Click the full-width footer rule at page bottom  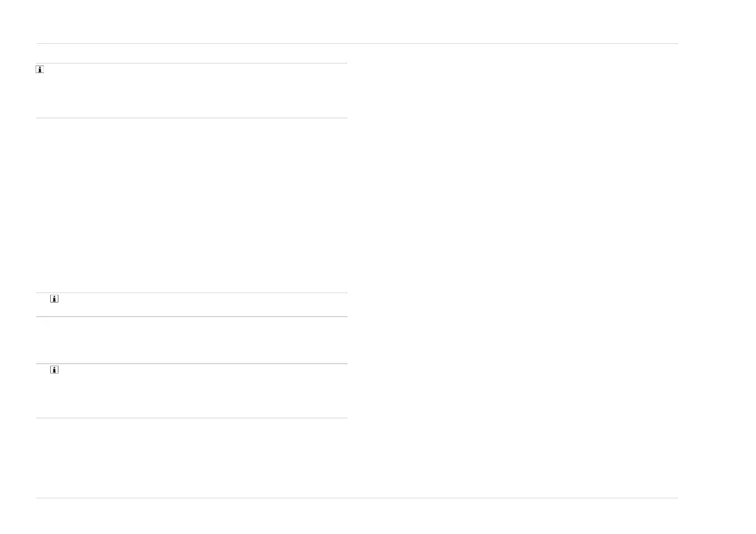point(357,498)
